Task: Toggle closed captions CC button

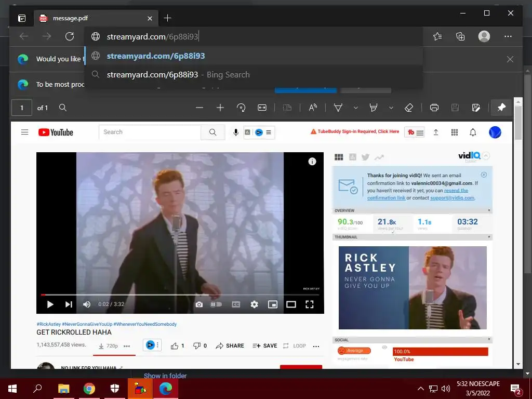Action: (236, 304)
